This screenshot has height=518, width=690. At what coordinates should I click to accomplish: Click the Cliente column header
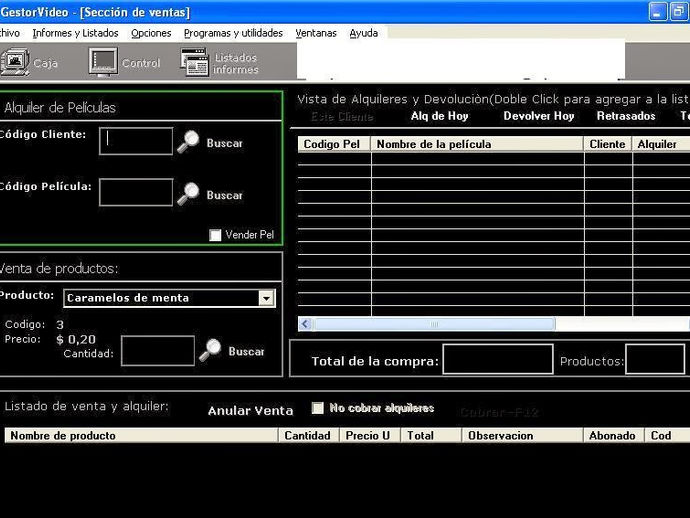608,144
